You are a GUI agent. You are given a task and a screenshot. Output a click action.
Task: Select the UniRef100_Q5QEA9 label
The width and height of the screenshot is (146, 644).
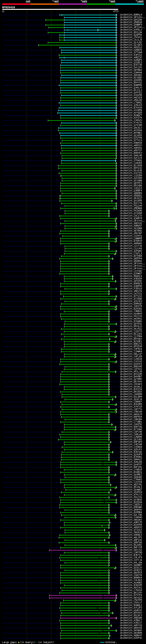click(x=131, y=22)
